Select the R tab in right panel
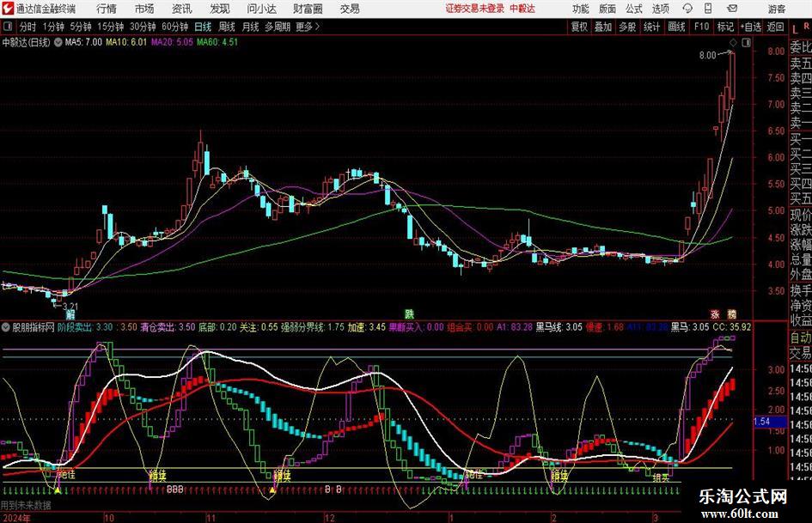 pos(806,26)
